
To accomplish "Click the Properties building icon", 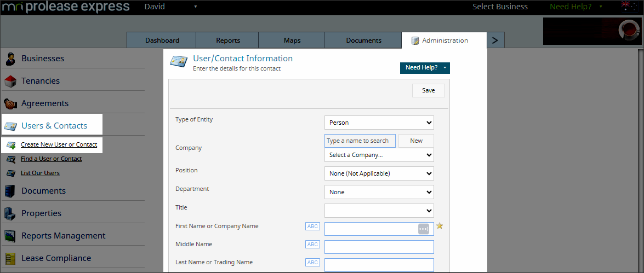I will 10,213.
